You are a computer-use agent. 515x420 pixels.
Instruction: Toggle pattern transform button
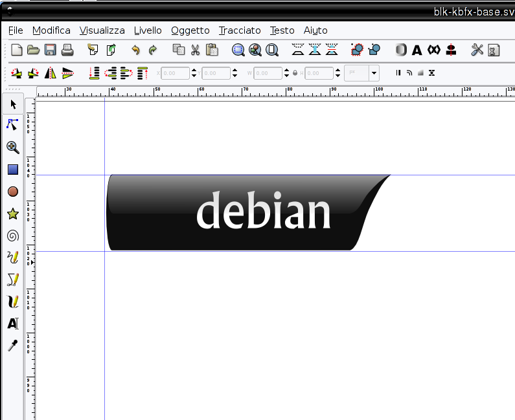(x=431, y=73)
